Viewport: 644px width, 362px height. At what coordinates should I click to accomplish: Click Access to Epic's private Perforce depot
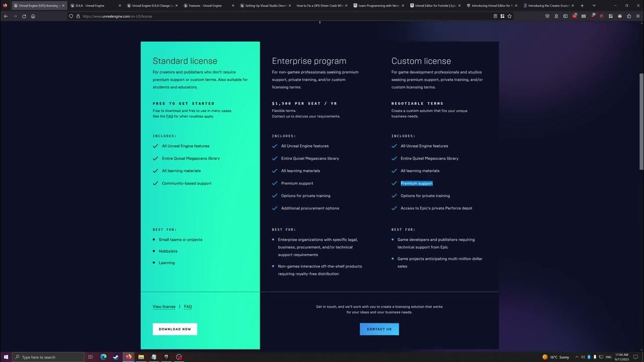coord(436,208)
